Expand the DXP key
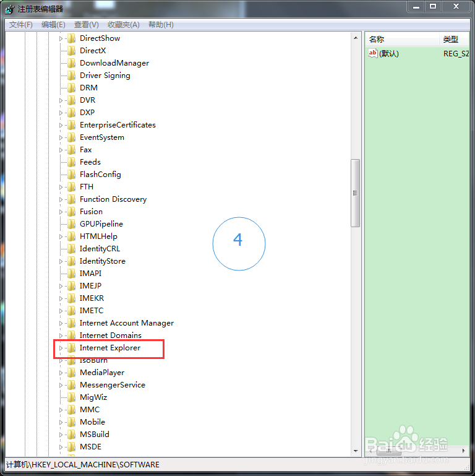The image size is (475, 476). point(61,113)
